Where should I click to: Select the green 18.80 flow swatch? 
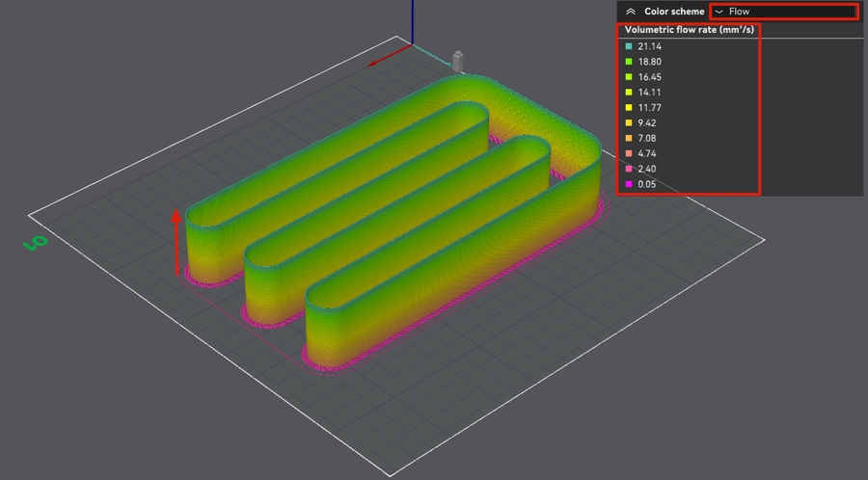click(x=628, y=62)
